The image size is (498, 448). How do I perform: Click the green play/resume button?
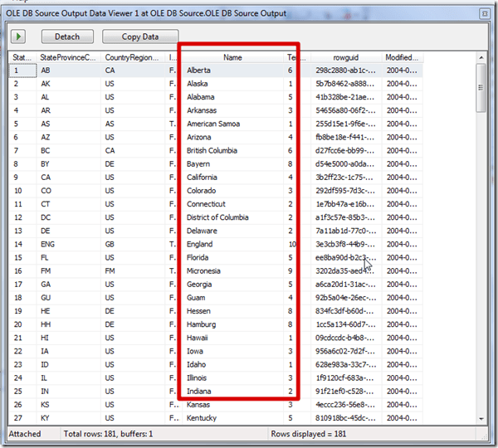(x=18, y=37)
